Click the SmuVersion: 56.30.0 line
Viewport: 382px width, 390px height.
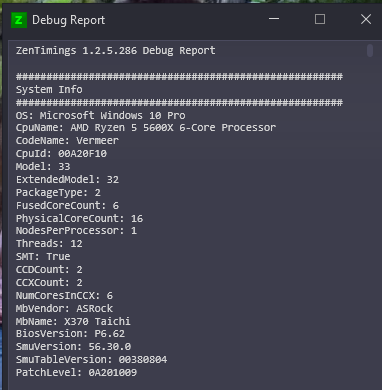(73, 347)
